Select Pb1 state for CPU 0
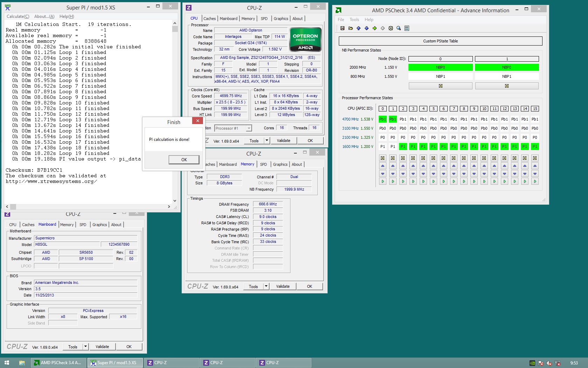Viewport: 588px width, 368px height. tap(383, 119)
